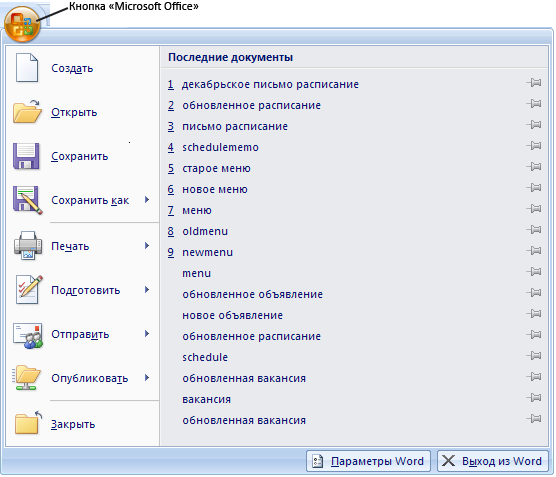Toggle the pin next to вакансия
556x477 pixels.
534,398
